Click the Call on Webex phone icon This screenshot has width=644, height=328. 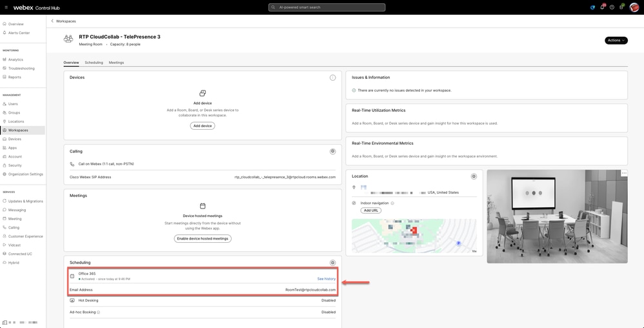click(x=72, y=164)
